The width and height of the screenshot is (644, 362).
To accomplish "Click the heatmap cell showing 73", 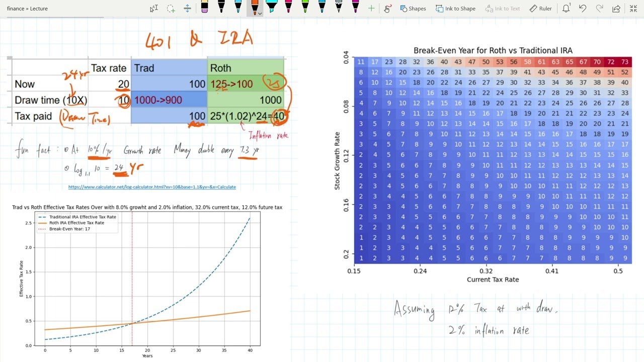I will coord(624,62).
